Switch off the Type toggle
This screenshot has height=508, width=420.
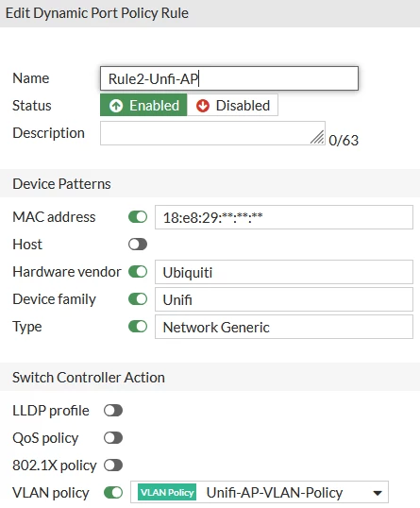click(138, 327)
